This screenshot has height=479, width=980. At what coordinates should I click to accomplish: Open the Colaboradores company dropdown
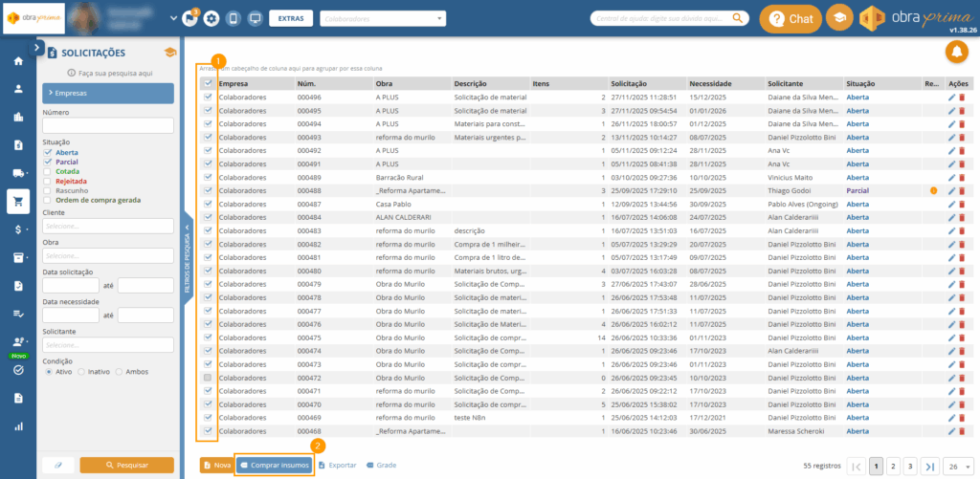click(383, 18)
